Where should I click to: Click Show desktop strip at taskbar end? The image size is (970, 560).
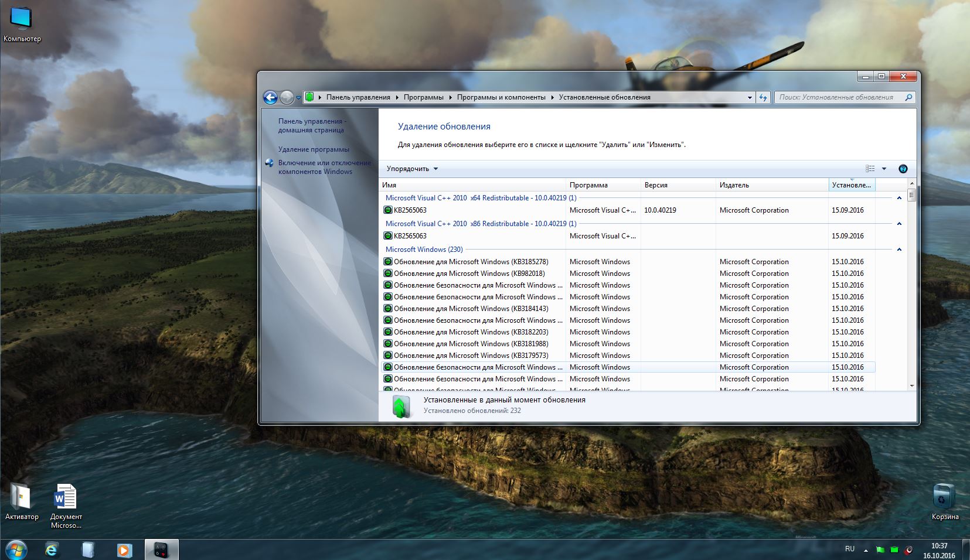pos(966,550)
